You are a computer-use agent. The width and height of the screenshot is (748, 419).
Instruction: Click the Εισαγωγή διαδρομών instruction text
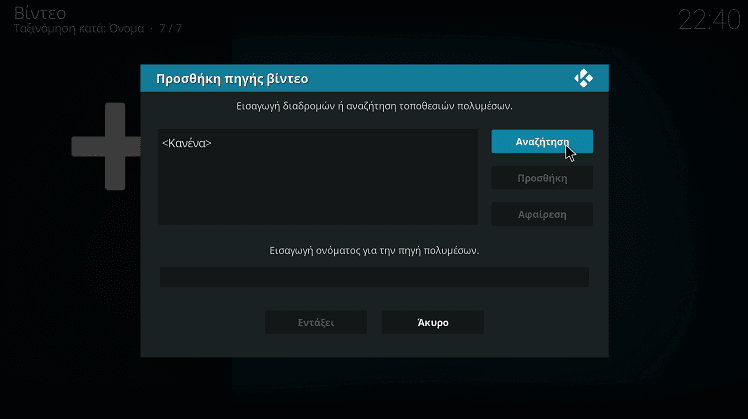pos(374,106)
